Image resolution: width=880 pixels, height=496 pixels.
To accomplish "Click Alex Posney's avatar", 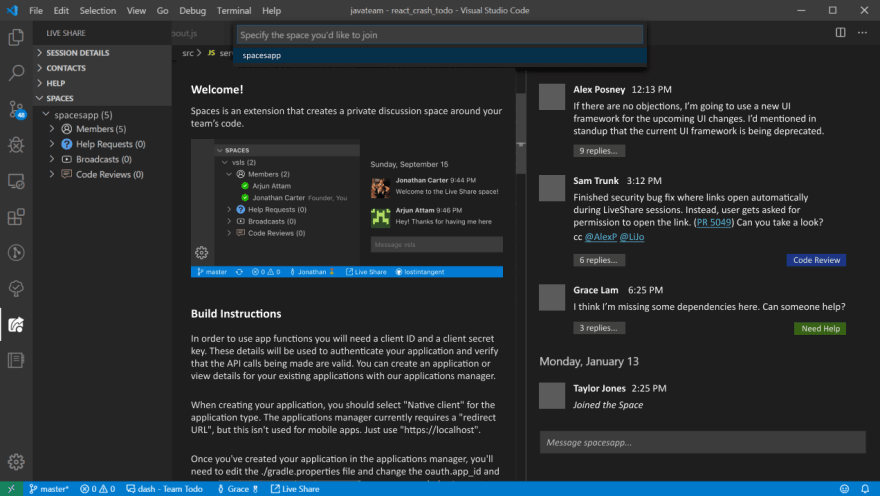I will coord(552,97).
